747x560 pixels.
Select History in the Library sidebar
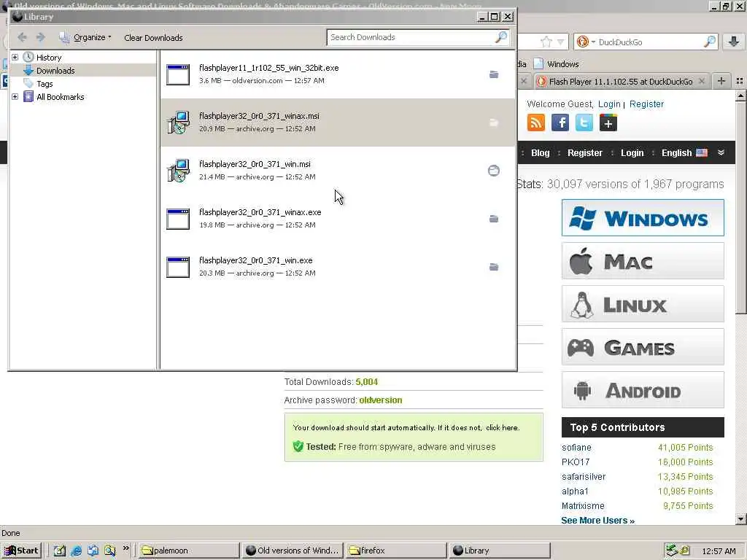[49, 57]
